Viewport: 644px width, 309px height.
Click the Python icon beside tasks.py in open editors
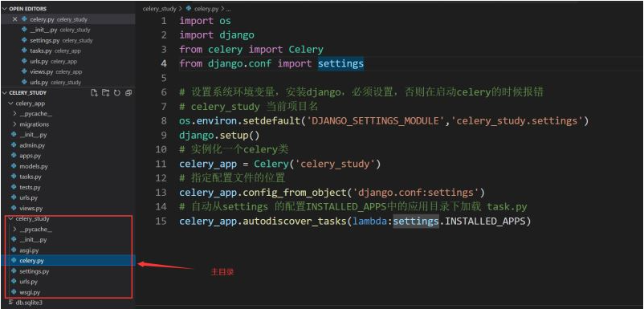[25, 51]
